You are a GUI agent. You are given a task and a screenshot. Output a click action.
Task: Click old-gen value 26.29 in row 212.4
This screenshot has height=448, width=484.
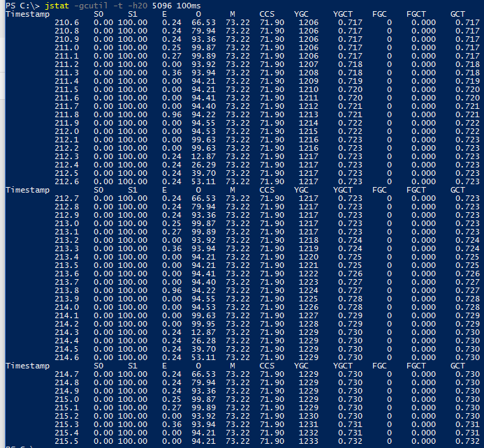[x=203, y=165]
